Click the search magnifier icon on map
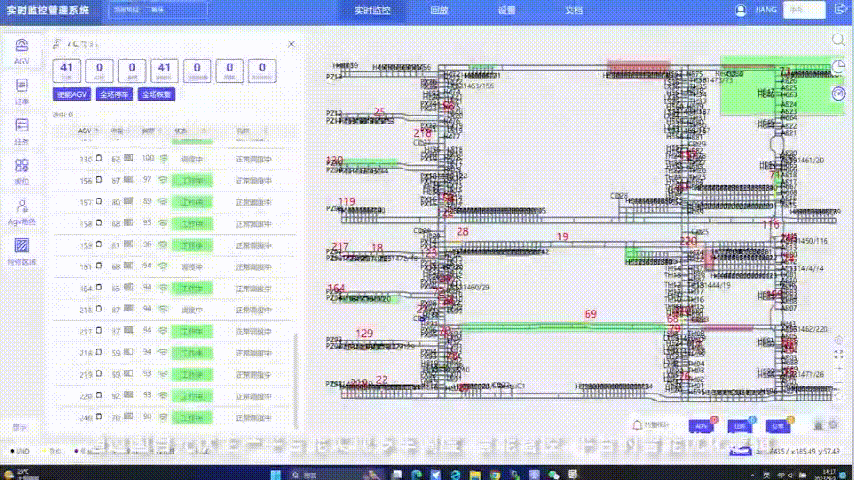The height and width of the screenshot is (480, 854). [839, 40]
